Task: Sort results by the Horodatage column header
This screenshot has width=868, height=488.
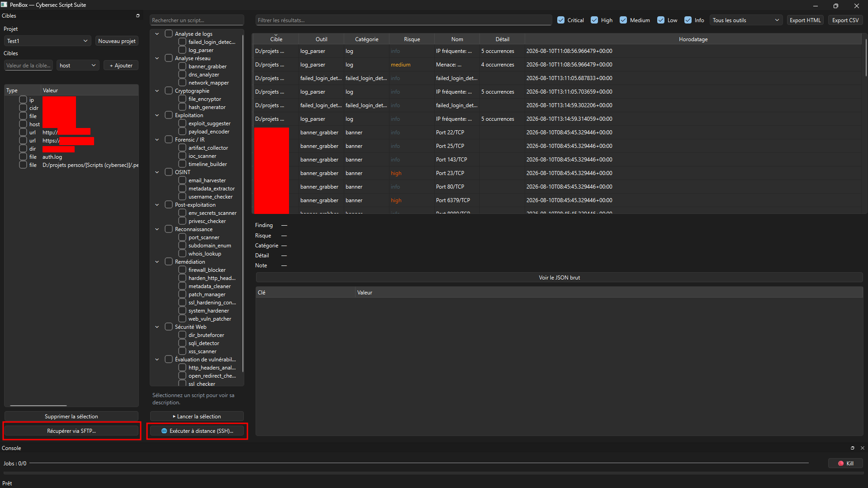Action: (x=693, y=39)
